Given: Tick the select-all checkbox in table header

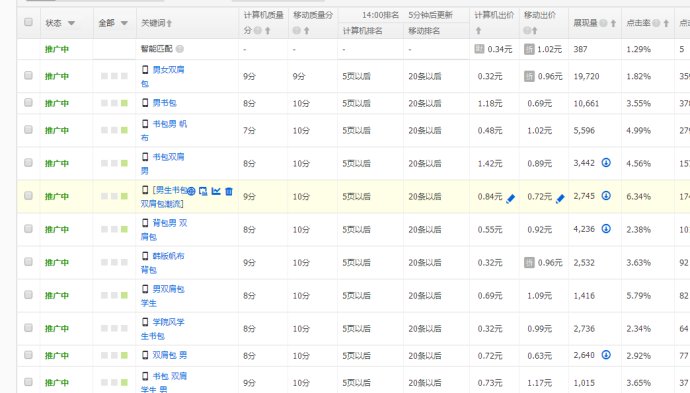Looking at the screenshot, I should (x=28, y=22).
